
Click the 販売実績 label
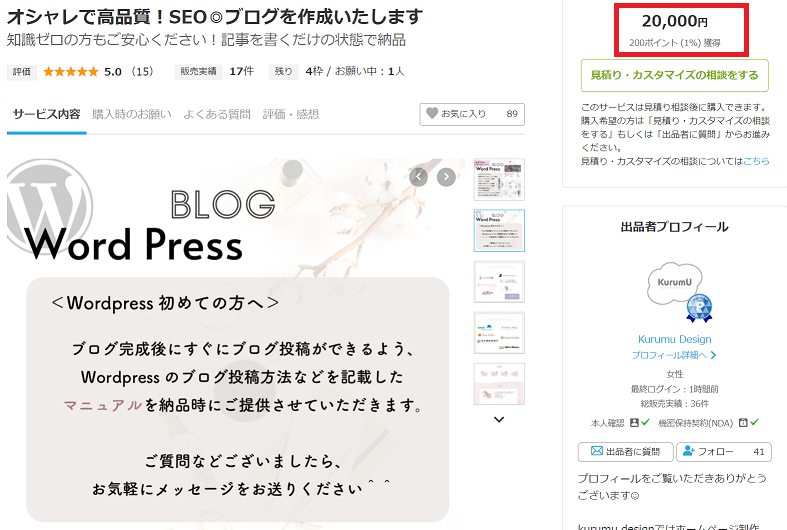pyautogui.click(x=198, y=72)
